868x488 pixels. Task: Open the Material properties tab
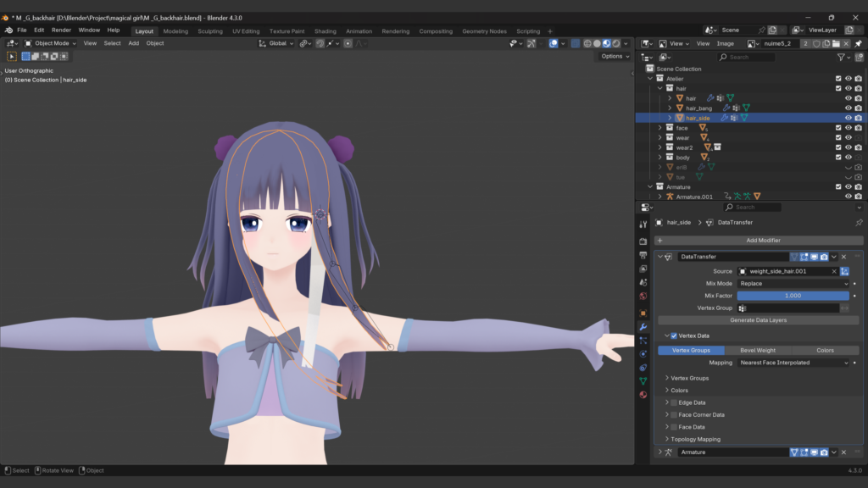coord(643,395)
